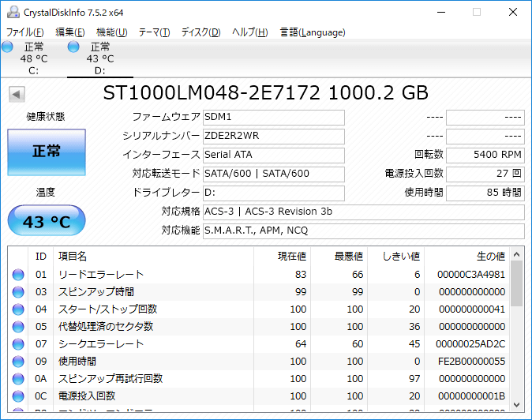The width and height of the screenshot is (532, 420).
Task: Open the 機能(U) menu
Action: [x=111, y=32]
